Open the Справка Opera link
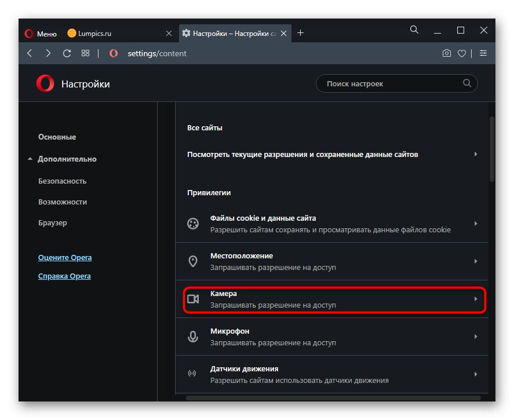 pos(64,276)
